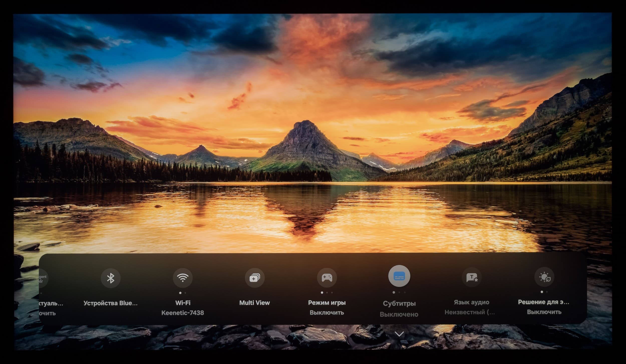Open the Audio Language speech-bubble icon
Screen dimensions: 626x364
coord(472,277)
